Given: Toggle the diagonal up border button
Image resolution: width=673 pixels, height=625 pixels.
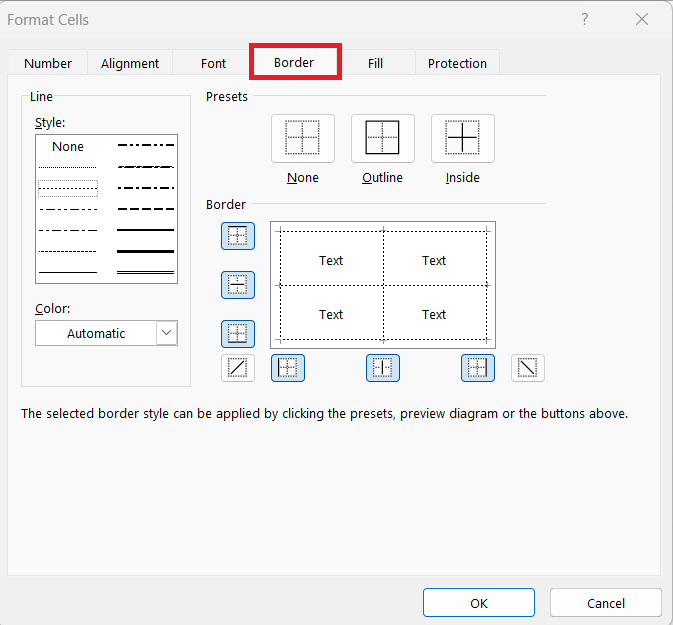Looking at the screenshot, I should click(x=238, y=368).
